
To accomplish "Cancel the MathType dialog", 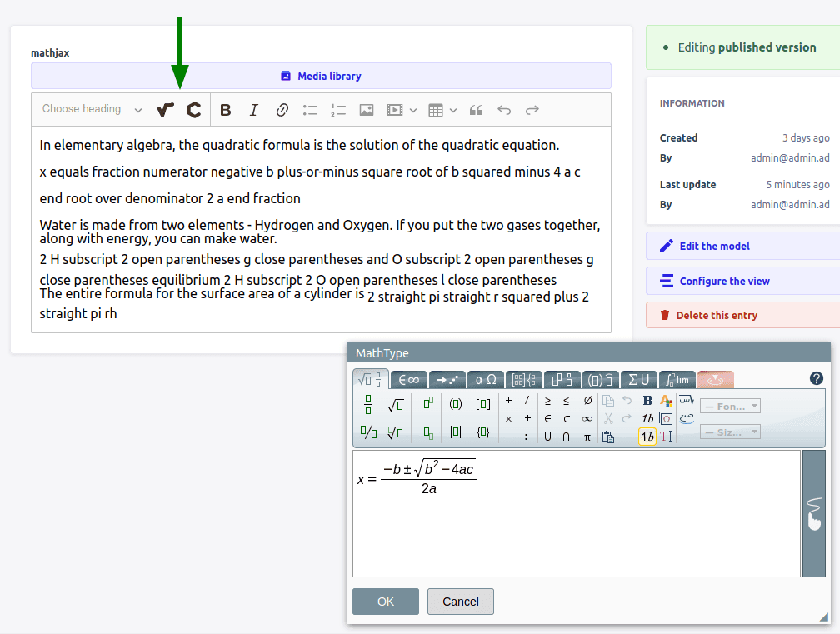I will [x=461, y=602].
